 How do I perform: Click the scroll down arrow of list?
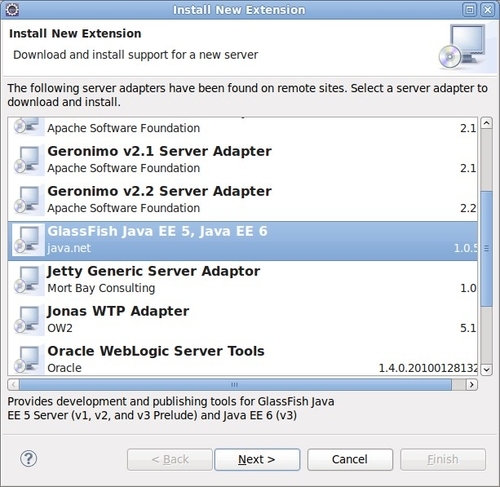point(487,369)
